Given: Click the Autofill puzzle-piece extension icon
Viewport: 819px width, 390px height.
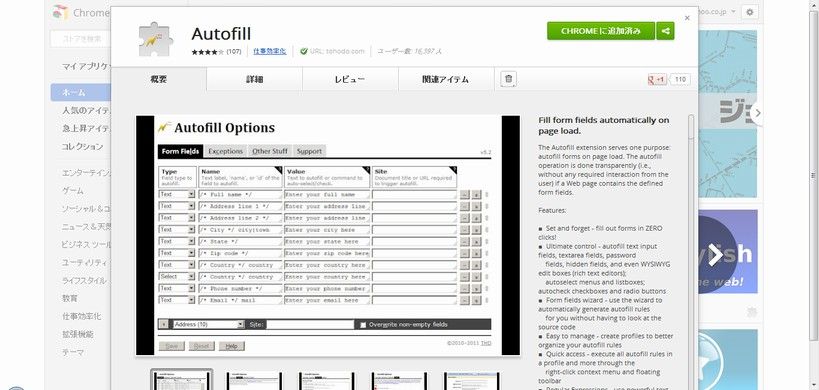Looking at the screenshot, I should click(x=156, y=39).
